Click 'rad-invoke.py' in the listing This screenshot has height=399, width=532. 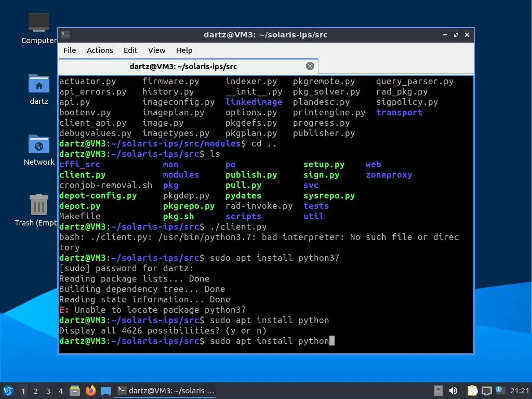(x=259, y=206)
